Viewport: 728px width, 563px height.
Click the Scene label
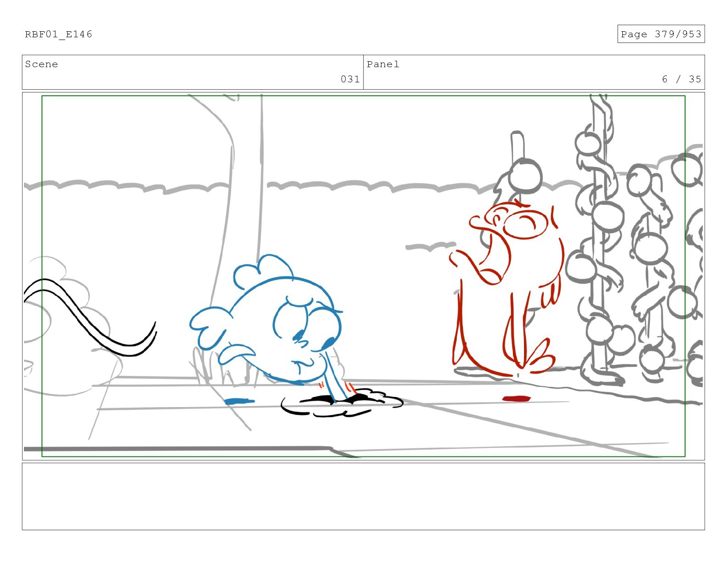point(41,64)
